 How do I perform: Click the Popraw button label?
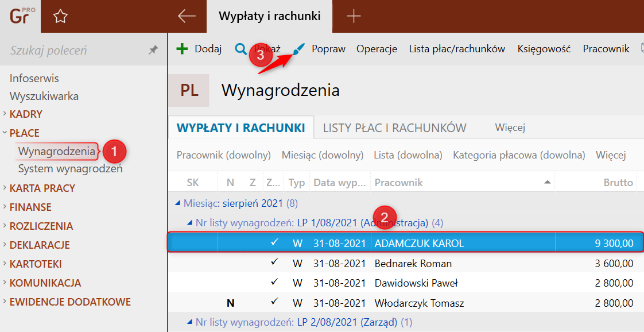[328, 49]
